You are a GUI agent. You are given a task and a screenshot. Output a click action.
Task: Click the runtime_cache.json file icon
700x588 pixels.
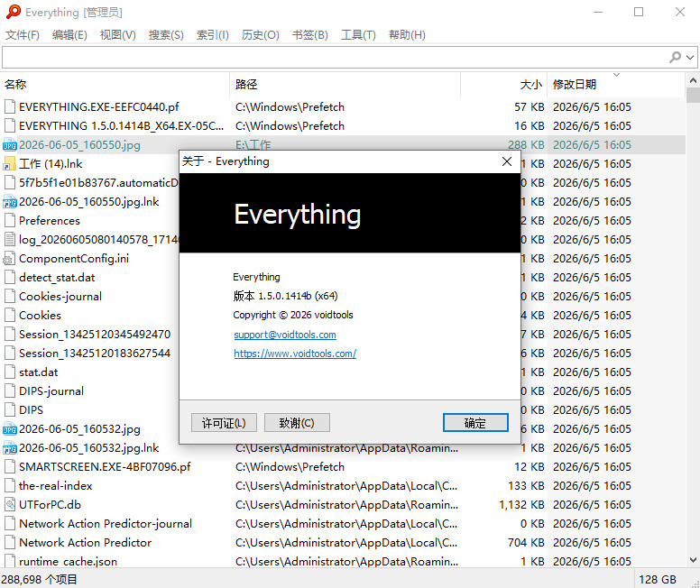(9, 561)
